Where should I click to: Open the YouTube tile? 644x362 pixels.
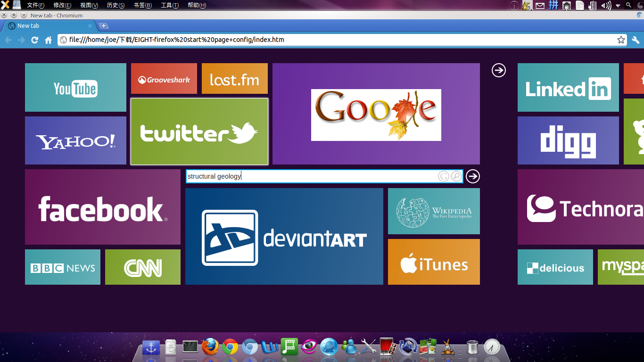[75, 88]
